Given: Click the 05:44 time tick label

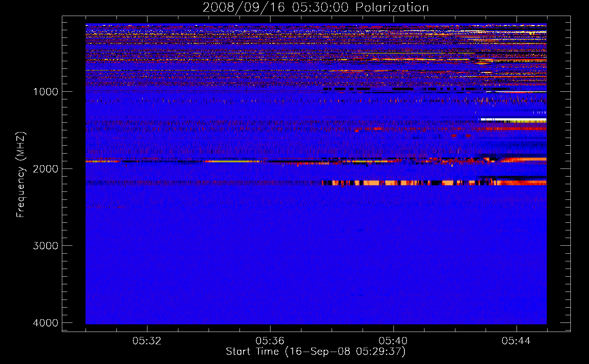Looking at the screenshot, I should pyautogui.click(x=516, y=341).
